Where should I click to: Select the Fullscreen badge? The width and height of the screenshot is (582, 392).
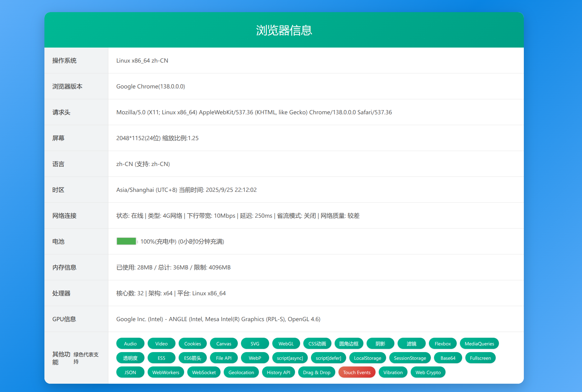pyautogui.click(x=480, y=358)
